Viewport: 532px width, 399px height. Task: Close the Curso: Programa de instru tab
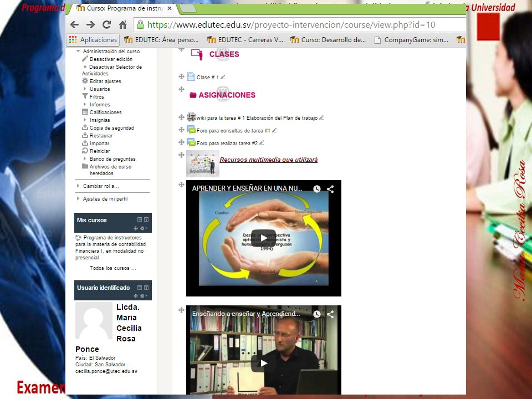coord(170,8)
